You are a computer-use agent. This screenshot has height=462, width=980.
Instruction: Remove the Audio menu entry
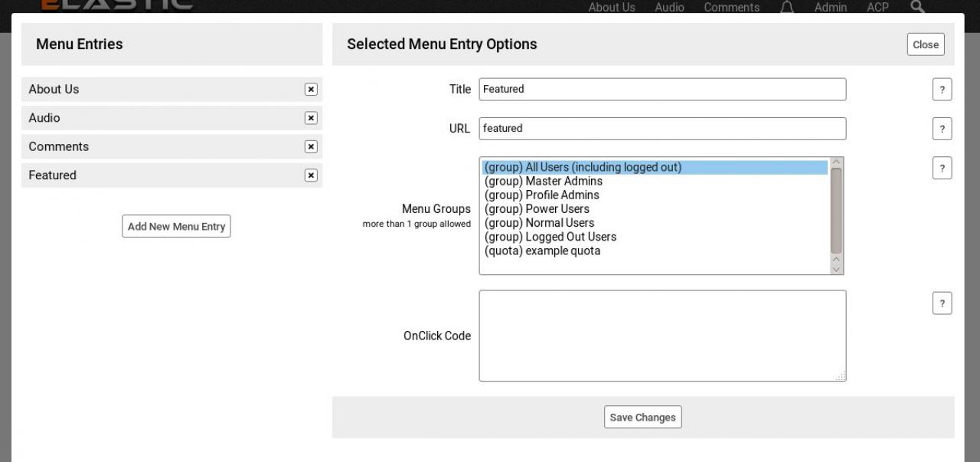pos(311,118)
